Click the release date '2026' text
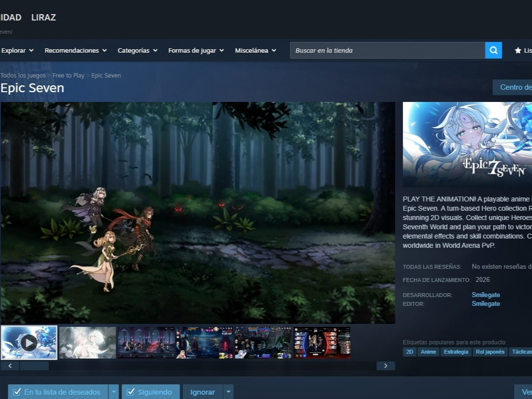 click(483, 279)
